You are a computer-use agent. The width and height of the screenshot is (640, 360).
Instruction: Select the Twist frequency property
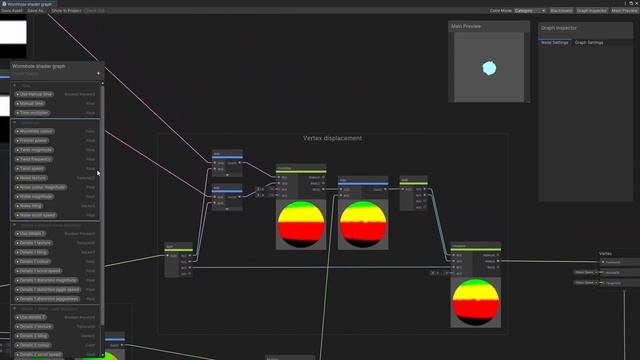34,159
